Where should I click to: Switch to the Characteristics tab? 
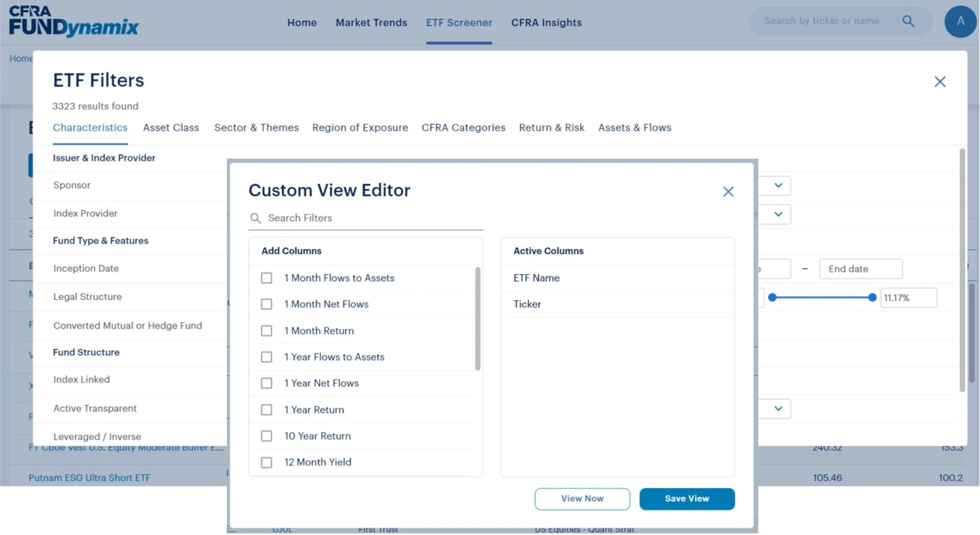(90, 127)
